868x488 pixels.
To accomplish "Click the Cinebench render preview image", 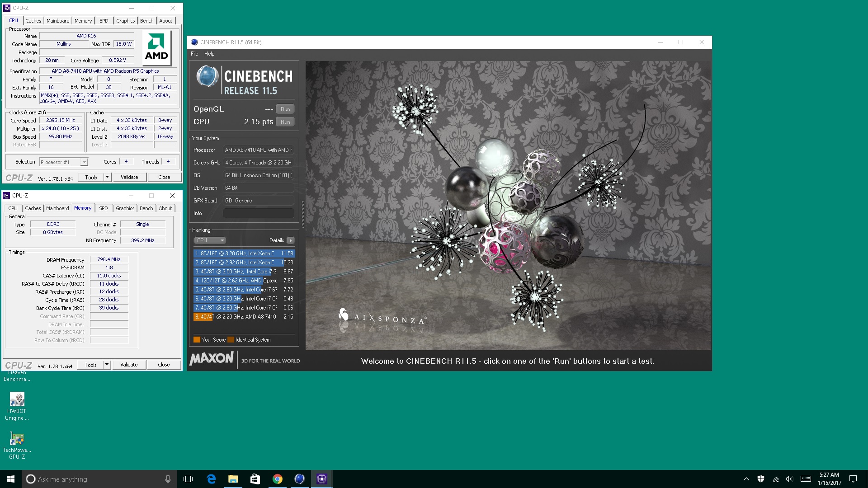I will tap(508, 206).
